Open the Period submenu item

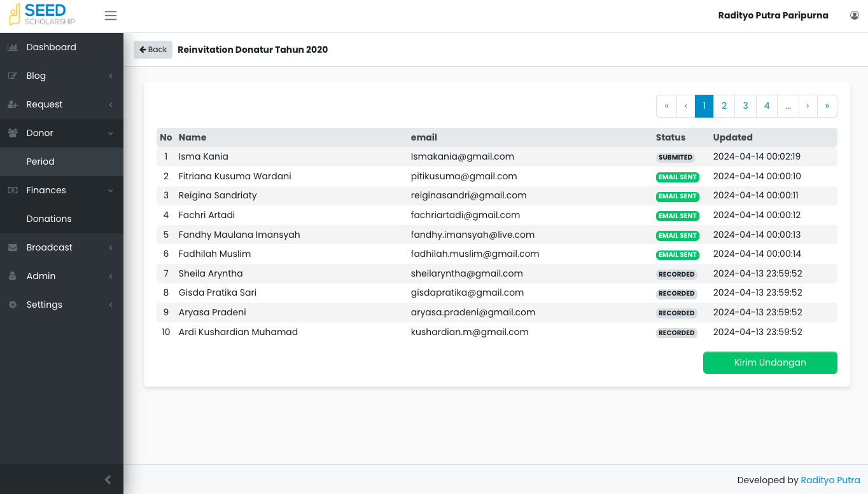[62, 161]
